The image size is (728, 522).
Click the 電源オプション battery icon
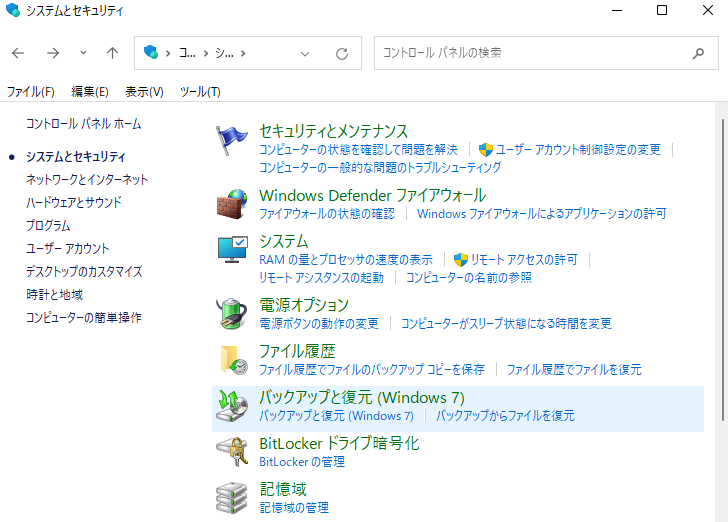pos(233,313)
